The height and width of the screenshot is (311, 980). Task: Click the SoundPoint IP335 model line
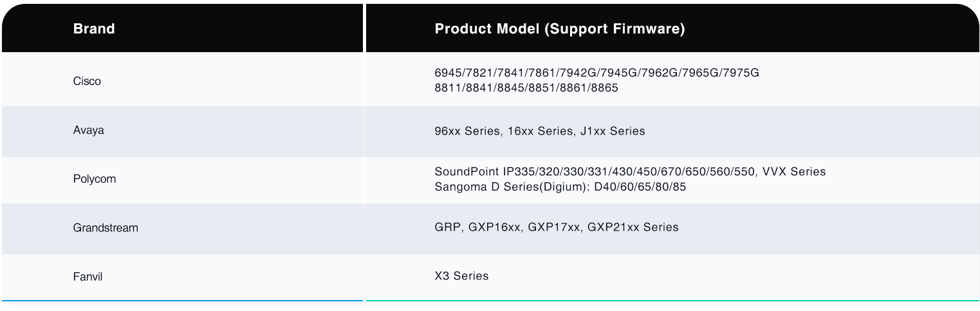click(x=597, y=172)
